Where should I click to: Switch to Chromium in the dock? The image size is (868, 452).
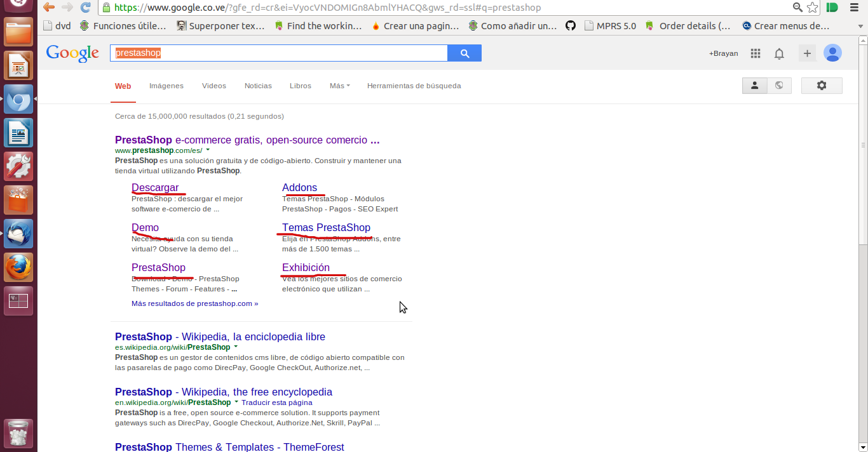tap(18, 99)
